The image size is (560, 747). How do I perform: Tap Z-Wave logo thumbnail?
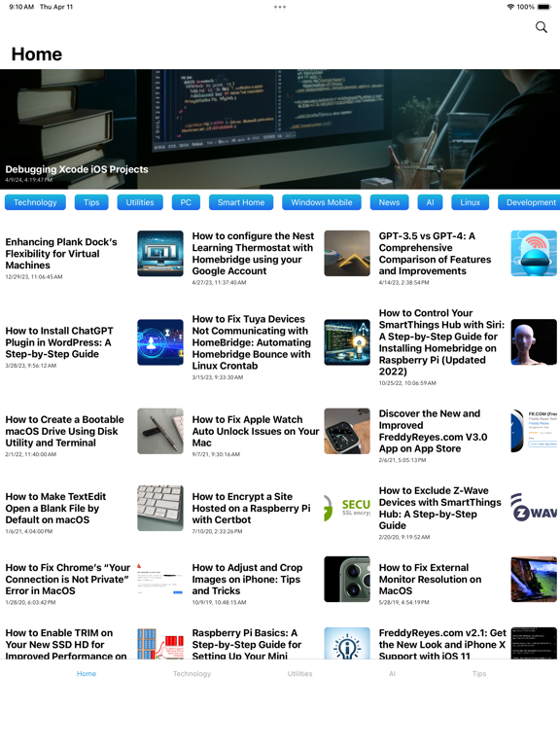pyautogui.click(x=534, y=508)
